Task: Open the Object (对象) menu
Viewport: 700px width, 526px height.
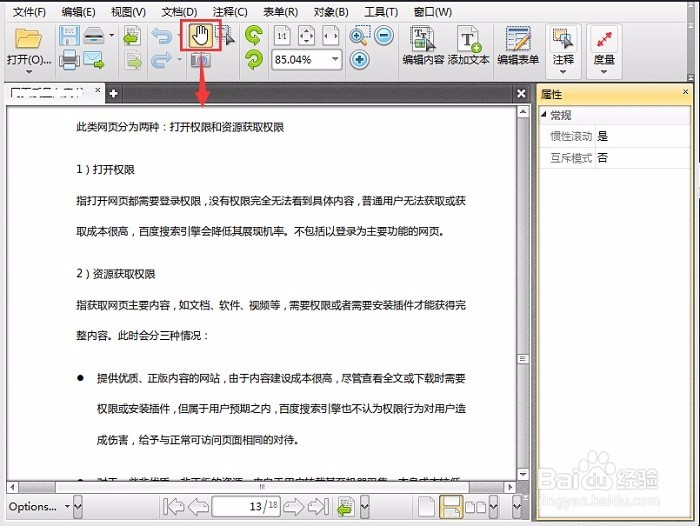Action: pyautogui.click(x=331, y=12)
